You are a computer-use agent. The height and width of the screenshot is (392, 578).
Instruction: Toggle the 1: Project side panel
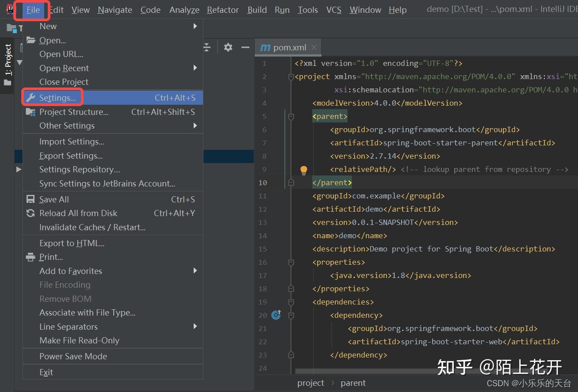pyautogui.click(x=8, y=65)
